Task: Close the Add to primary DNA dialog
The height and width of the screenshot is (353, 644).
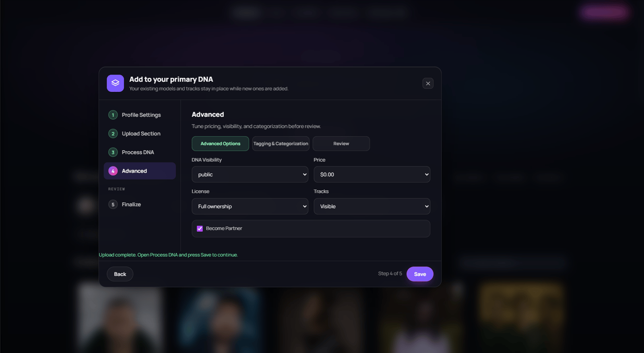Action: [x=428, y=83]
